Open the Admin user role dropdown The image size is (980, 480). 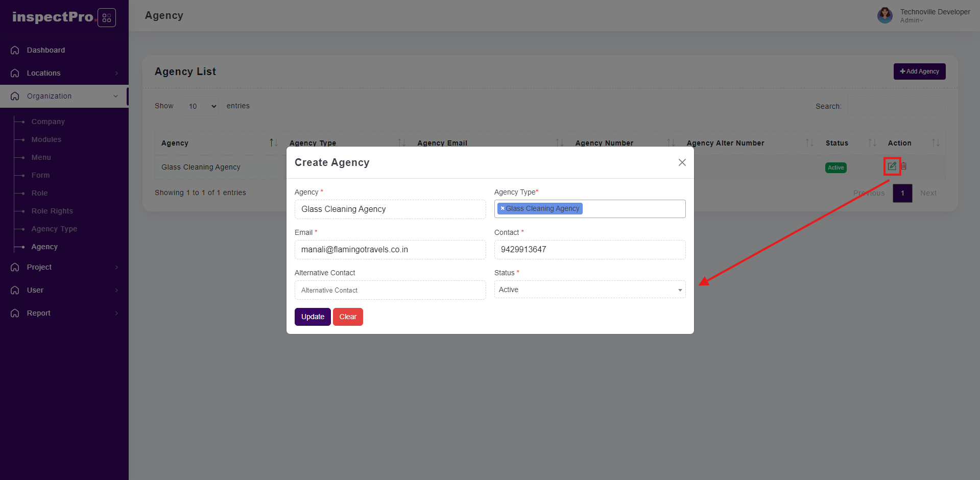click(x=912, y=20)
